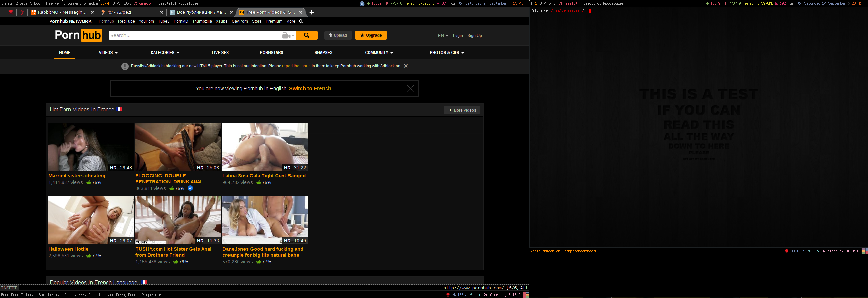Switch to workspace 2:pics in top bar

coord(22,3)
